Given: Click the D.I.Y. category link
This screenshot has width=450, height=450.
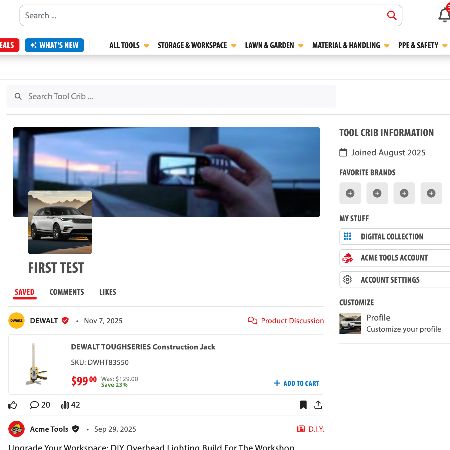Looking at the screenshot, I should [x=316, y=429].
